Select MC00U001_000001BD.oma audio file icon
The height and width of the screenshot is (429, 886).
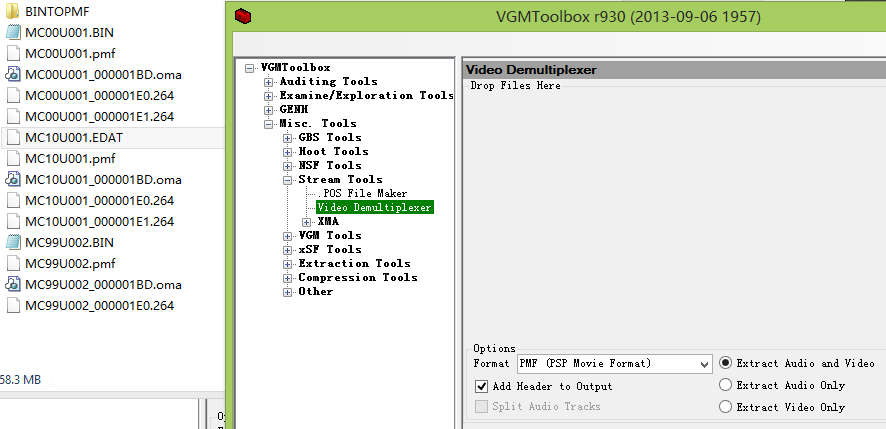[14, 74]
